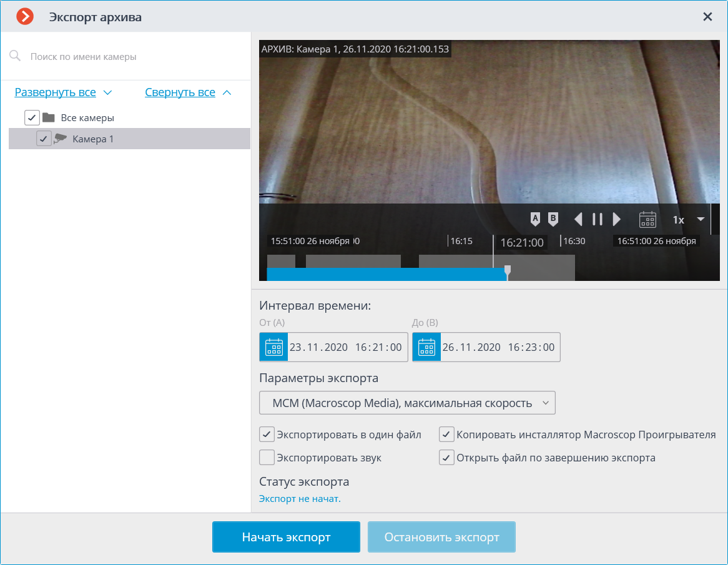Click Экспорт не начат status text
The height and width of the screenshot is (565, 728).
300,499
